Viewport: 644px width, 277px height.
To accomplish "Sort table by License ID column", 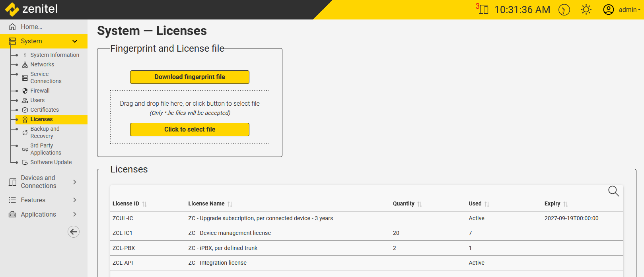I will (x=144, y=204).
